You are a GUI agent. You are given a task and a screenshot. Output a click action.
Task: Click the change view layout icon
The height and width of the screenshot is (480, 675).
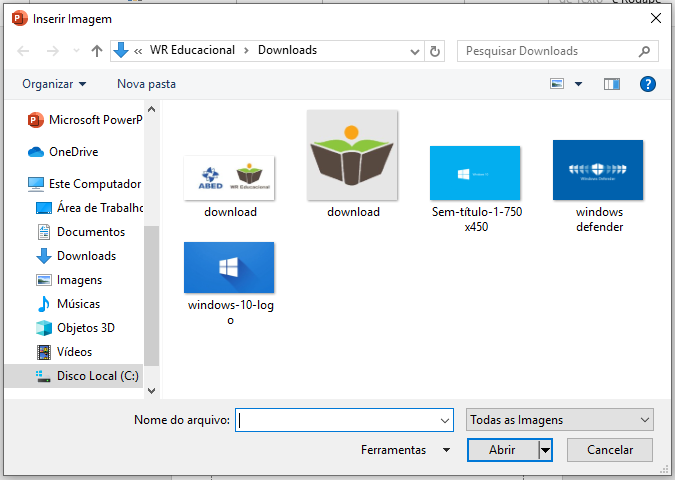[558, 84]
